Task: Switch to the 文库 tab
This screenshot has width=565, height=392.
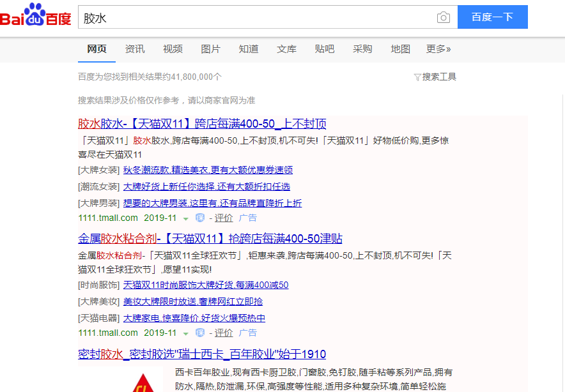Action: pos(286,49)
